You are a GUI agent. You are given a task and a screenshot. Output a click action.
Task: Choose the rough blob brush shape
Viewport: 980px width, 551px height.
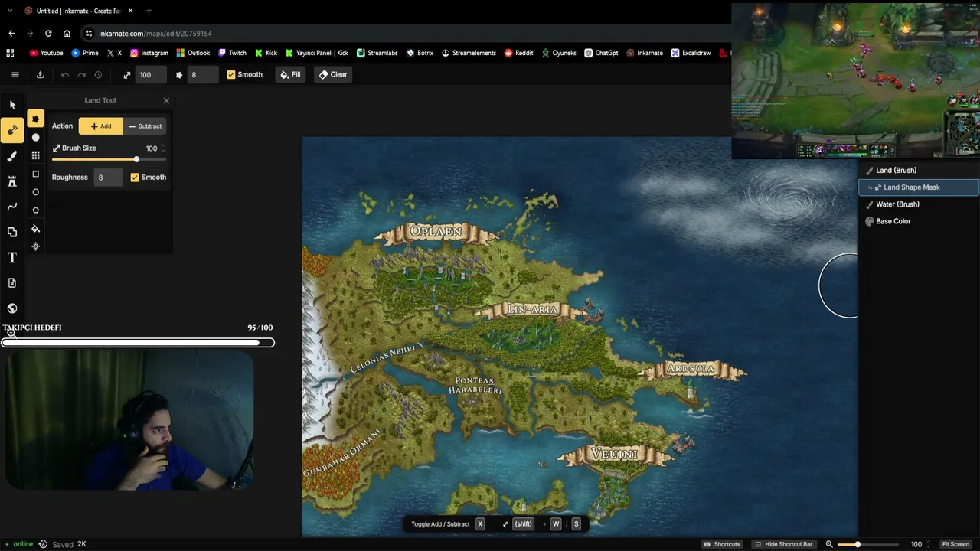tap(36, 119)
